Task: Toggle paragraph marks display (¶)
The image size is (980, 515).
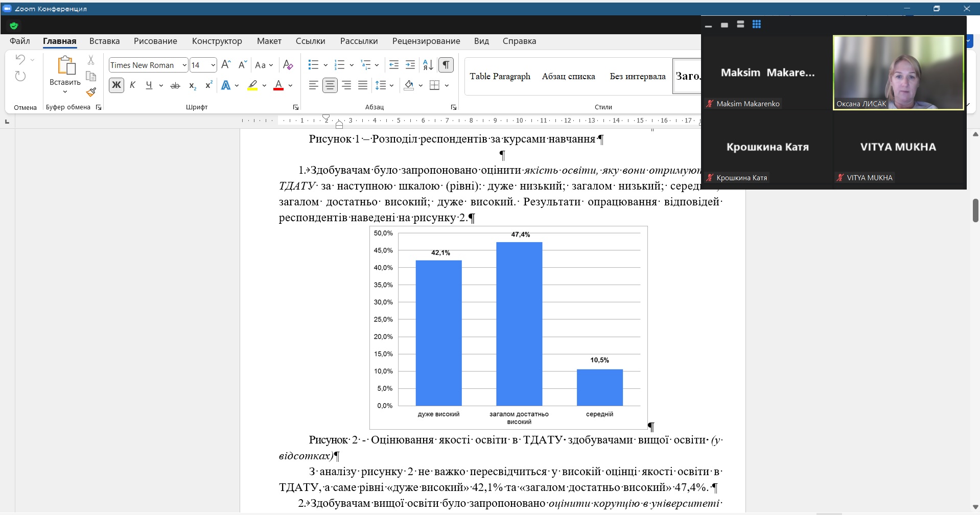Action: pos(446,65)
